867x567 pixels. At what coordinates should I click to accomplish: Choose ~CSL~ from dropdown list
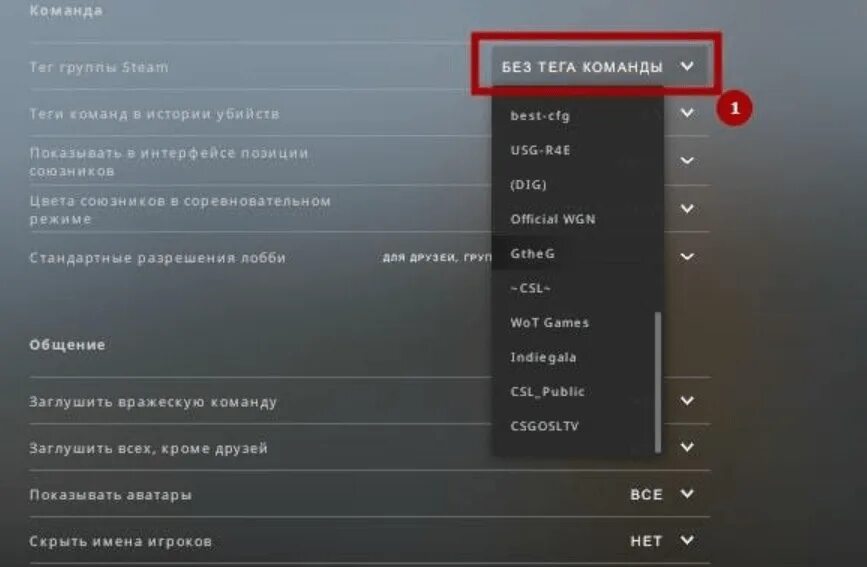point(577,288)
